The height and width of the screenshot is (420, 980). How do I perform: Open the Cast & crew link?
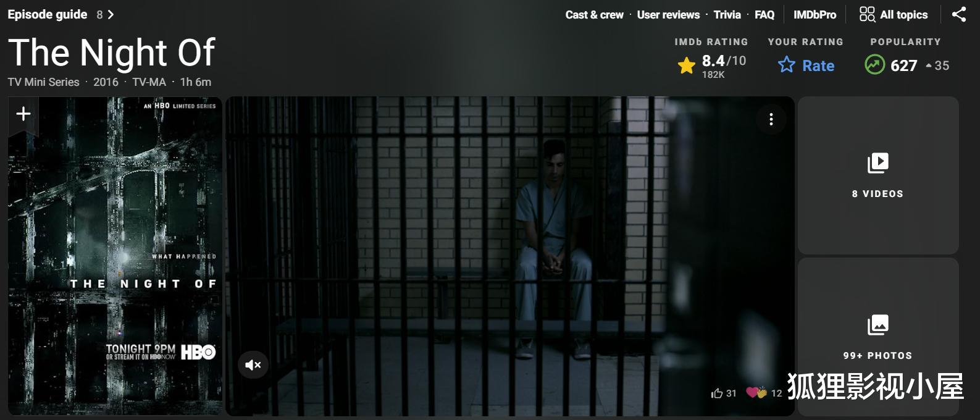point(594,15)
